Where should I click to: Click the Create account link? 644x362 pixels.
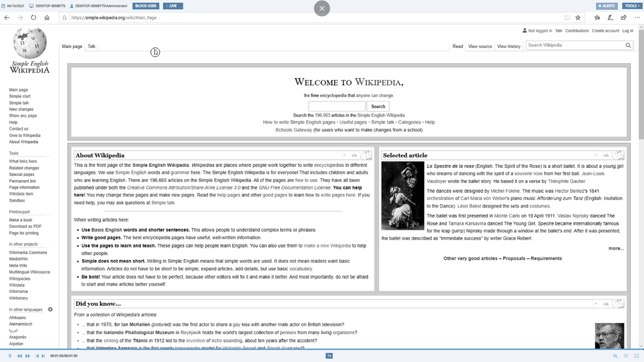point(605,31)
